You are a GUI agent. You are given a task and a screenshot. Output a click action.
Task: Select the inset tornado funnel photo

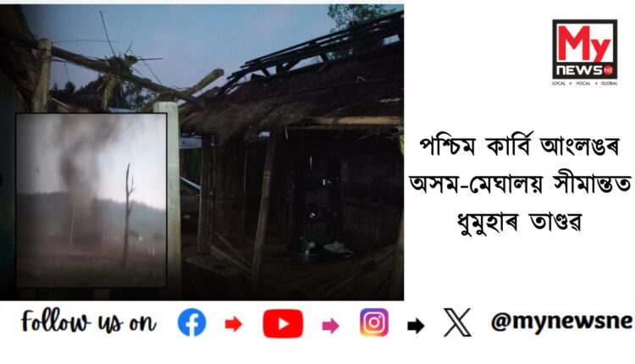pyautogui.click(x=91, y=201)
